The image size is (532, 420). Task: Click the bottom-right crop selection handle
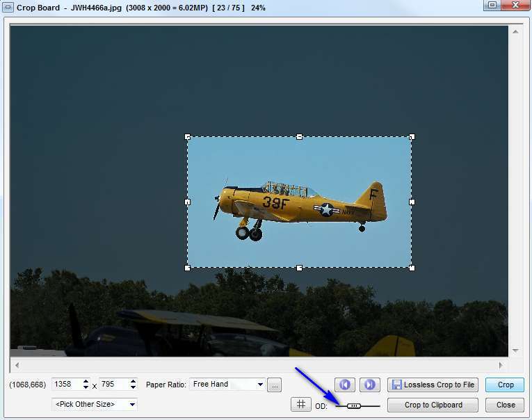[x=412, y=268]
